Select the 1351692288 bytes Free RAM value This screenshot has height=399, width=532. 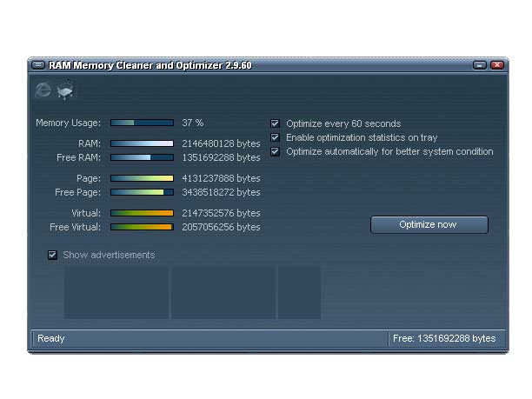coord(221,157)
